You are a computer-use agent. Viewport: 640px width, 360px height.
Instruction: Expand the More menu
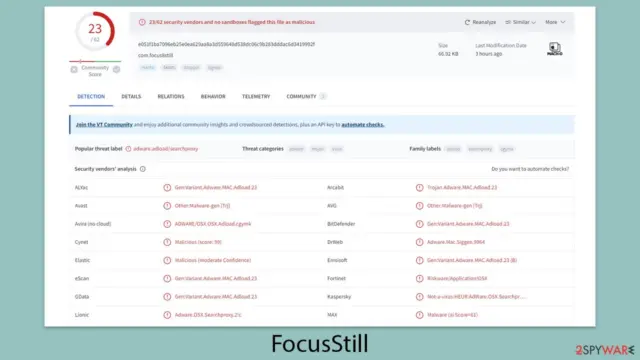point(555,22)
